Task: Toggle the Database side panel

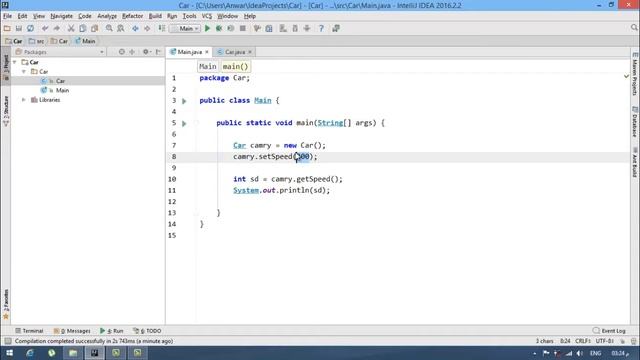Action: (635, 122)
